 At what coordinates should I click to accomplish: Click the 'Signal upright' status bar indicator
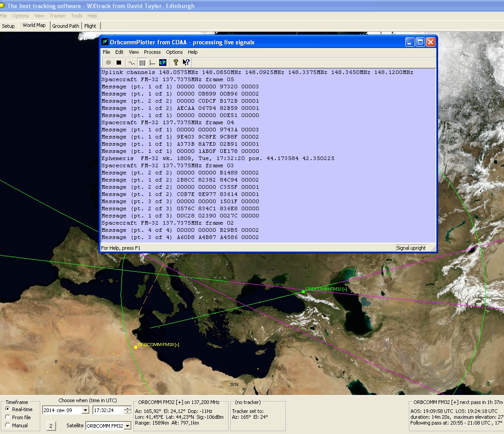(411, 248)
